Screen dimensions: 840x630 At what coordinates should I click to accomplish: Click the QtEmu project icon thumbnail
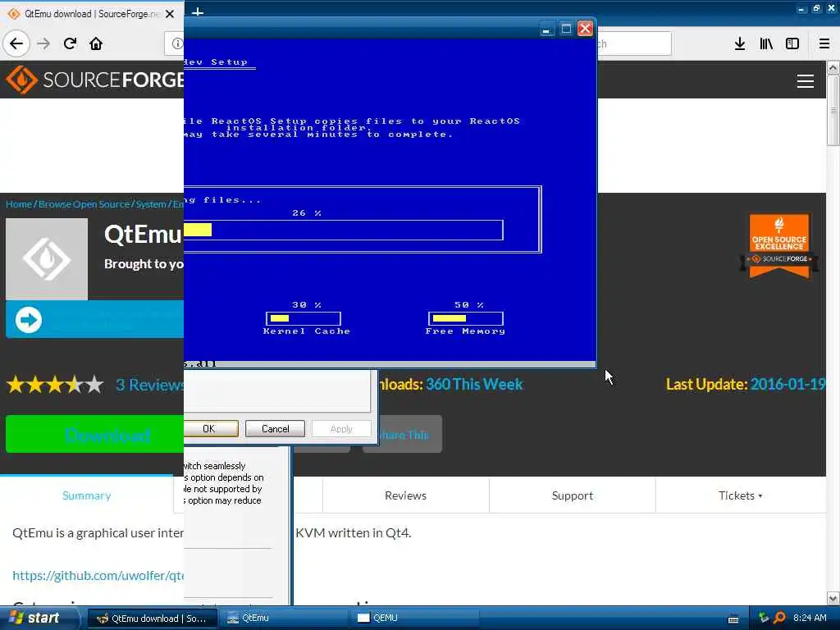(x=47, y=258)
